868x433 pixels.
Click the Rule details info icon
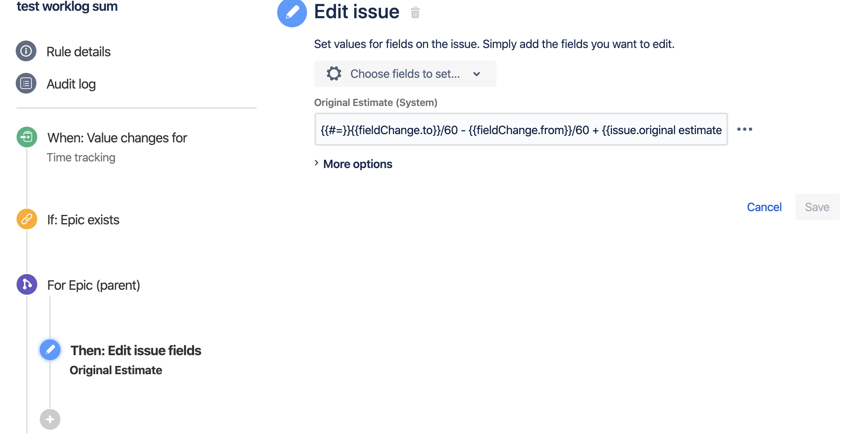pyautogui.click(x=26, y=51)
